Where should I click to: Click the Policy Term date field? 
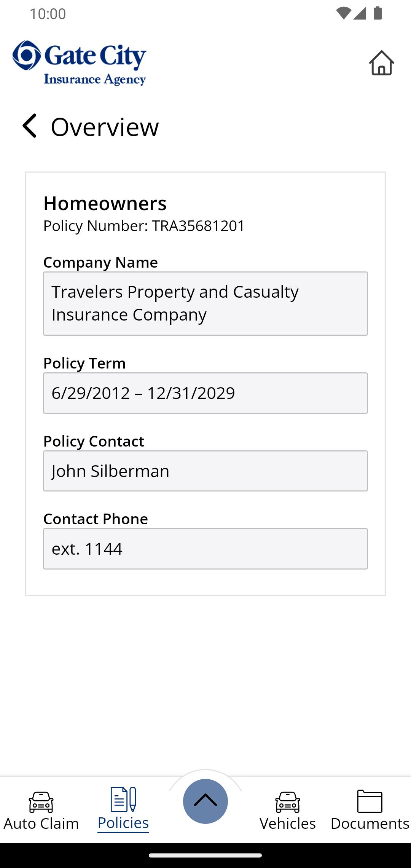click(x=205, y=393)
